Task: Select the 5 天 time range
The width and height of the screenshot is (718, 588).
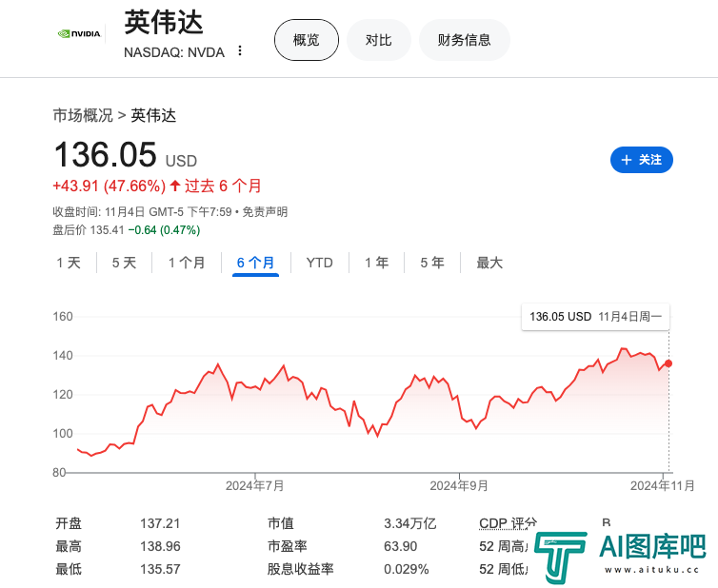Action: click(x=124, y=263)
